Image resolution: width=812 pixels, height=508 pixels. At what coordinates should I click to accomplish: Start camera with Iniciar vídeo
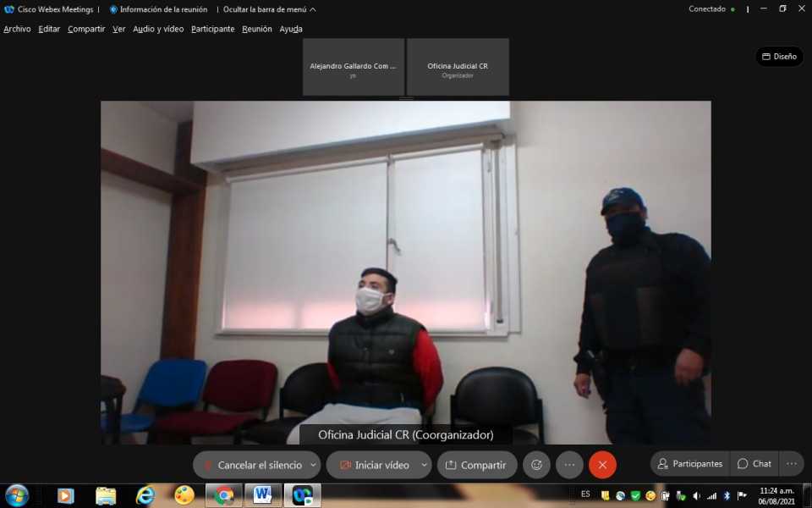374,465
